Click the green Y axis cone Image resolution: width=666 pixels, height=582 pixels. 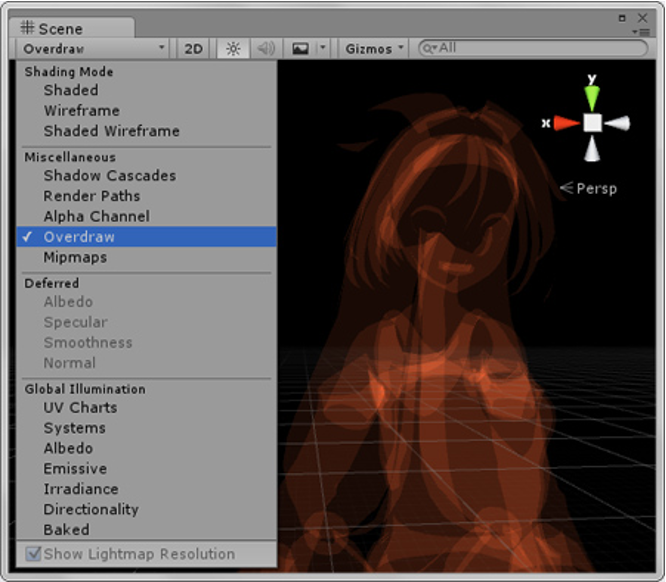[x=592, y=98]
